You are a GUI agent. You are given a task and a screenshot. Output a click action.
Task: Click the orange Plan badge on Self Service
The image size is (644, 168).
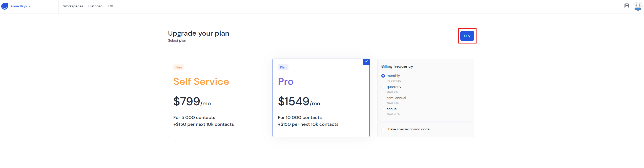point(178,67)
